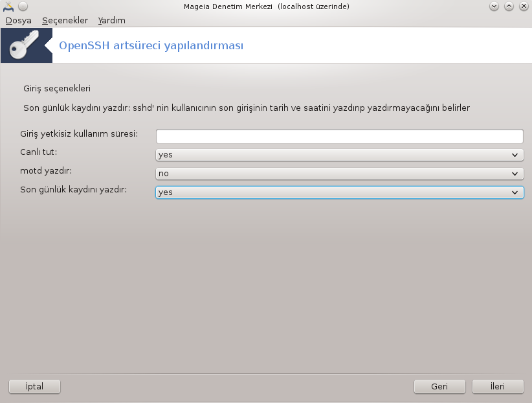
Task: Focus the Giriş yetkisiz kullanım süresi field
Action: [339, 136]
